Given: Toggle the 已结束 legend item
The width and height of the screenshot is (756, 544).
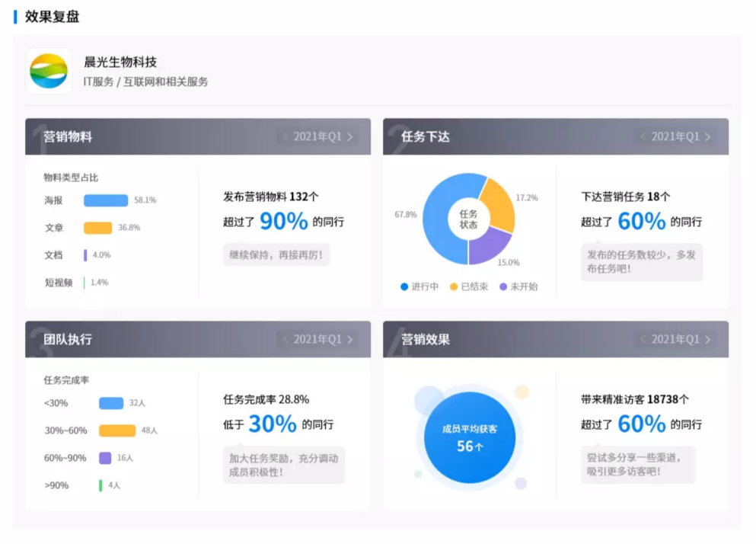Looking at the screenshot, I should 469,287.
